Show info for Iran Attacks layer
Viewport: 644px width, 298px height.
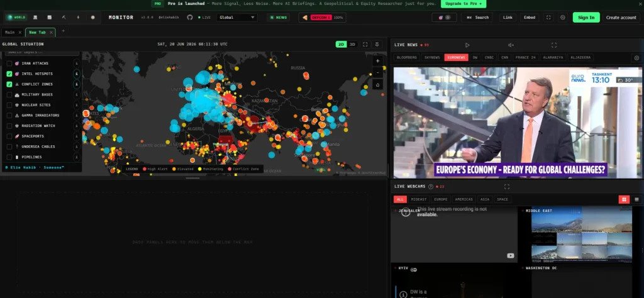76,63
